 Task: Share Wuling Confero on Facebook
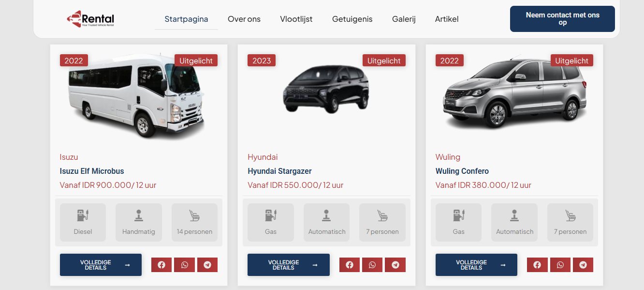coord(537,265)
